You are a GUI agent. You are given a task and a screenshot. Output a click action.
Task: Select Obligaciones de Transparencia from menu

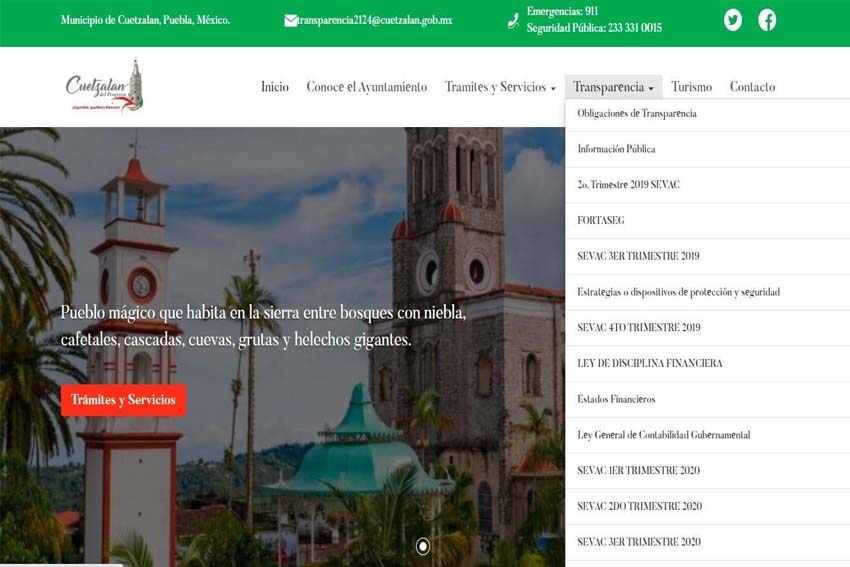[637, 114]
